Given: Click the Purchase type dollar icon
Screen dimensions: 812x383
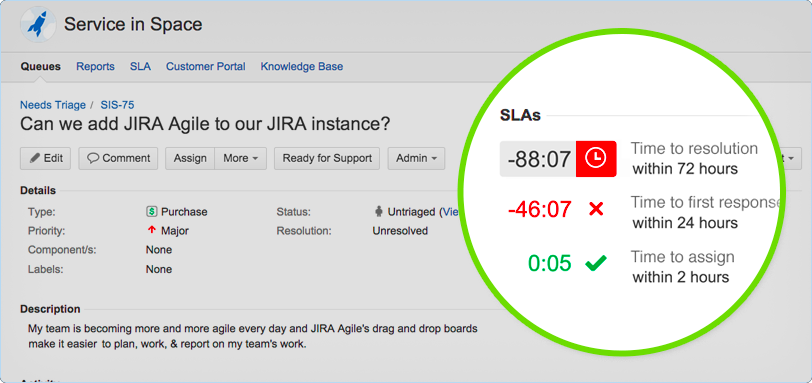Looking at the screenshot, I should click(x=152, y=212).
